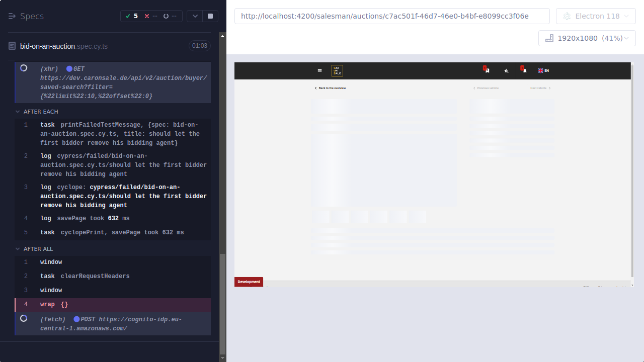Collapse the AFTER EACH section

coord(18,112)
